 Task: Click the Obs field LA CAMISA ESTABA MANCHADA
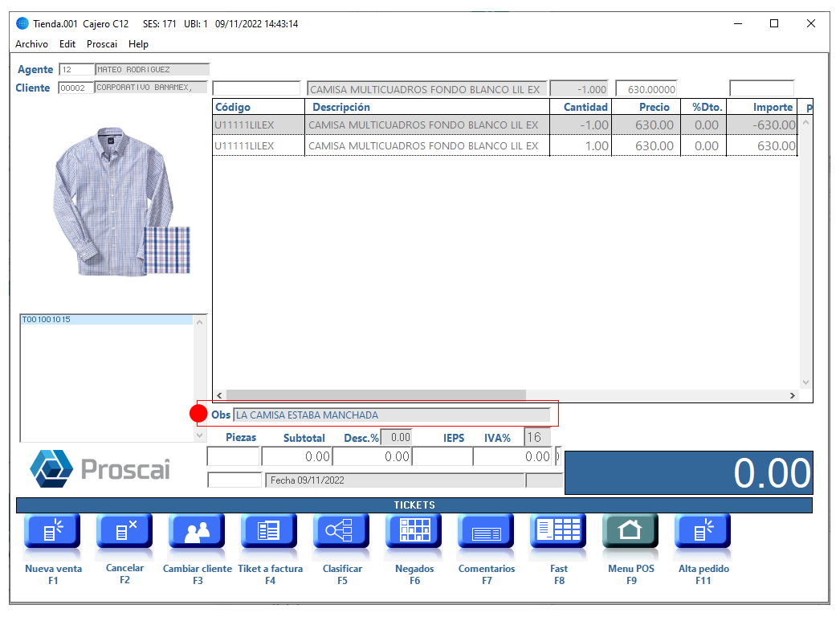click(392, 415)
